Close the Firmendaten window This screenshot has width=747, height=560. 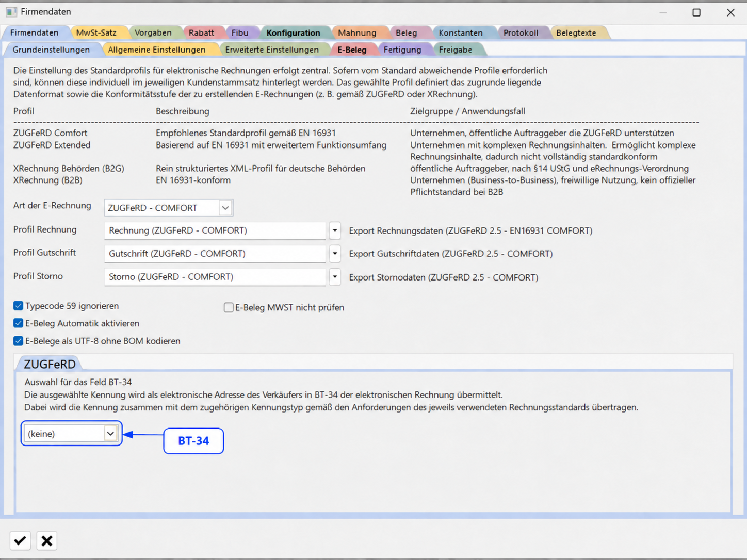click(x=730, y=12)
